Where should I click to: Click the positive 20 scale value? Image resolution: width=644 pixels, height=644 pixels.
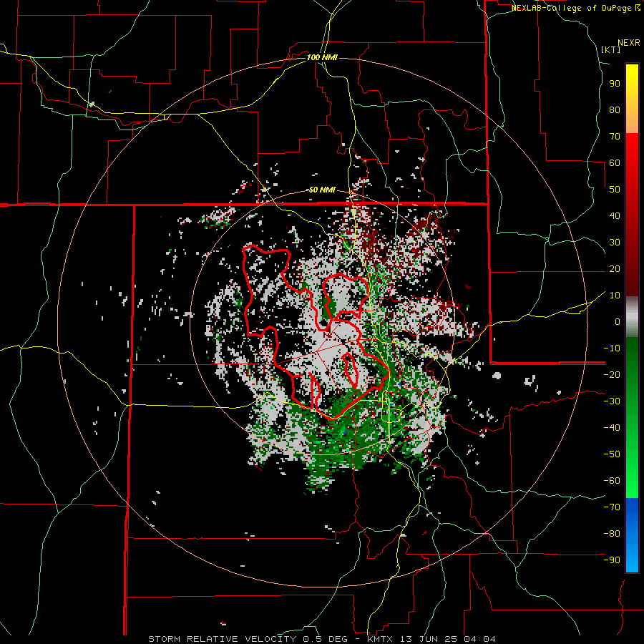click(615, 268)
